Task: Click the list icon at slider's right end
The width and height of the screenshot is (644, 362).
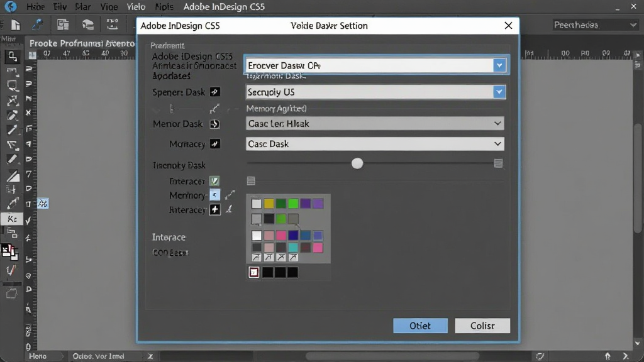Action: click(498, 163)
